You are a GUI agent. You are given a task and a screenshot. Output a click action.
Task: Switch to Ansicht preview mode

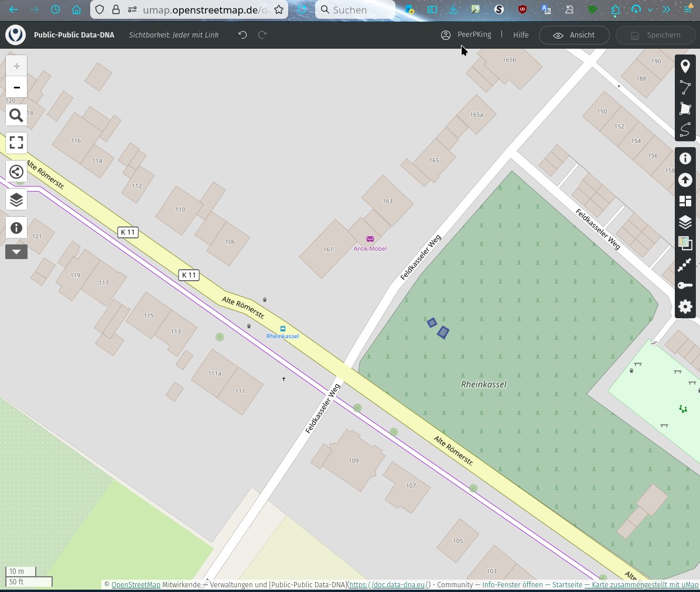pyautogui.click(x=573, y=35)
